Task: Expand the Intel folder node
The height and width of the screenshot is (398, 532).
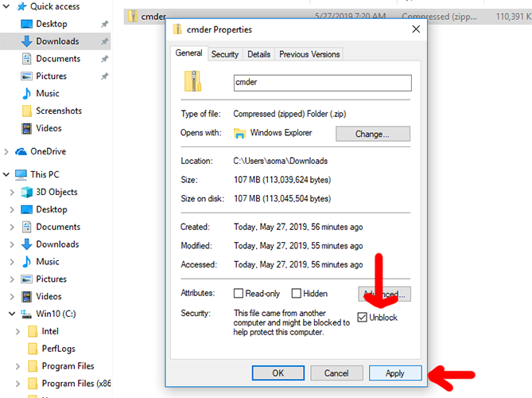Action: click(x=17, y=331)
